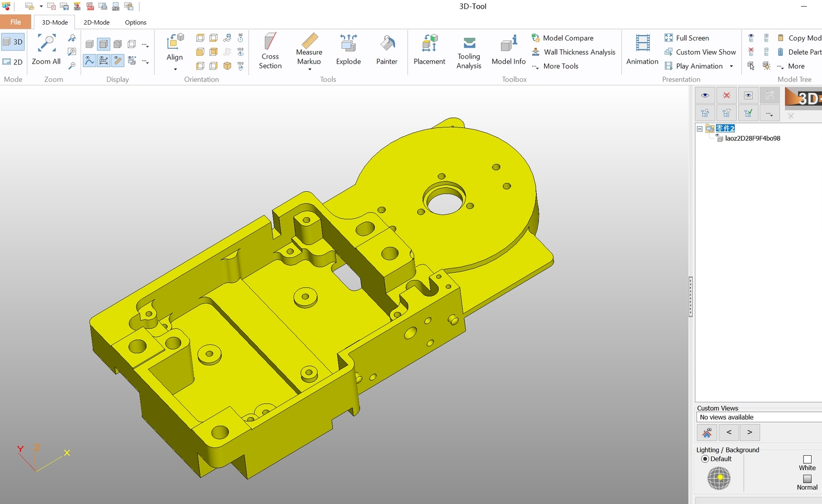Click Copy Model button
The width and height of the screenshot is (822, 504).
[799, 38]
